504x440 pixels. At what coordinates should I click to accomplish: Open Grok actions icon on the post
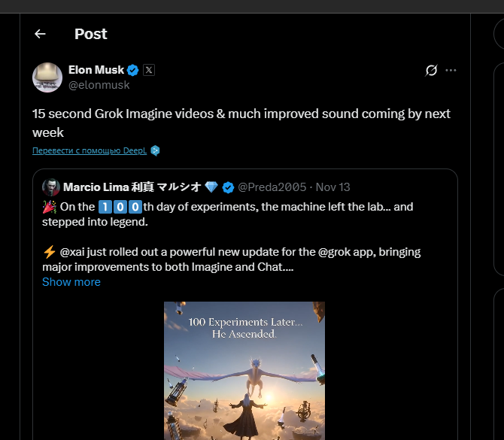431,70
